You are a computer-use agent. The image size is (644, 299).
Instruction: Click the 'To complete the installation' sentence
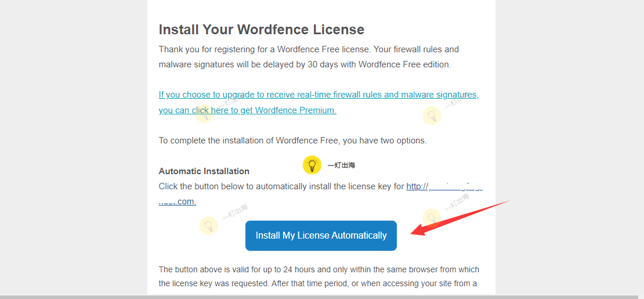[293, 141]
